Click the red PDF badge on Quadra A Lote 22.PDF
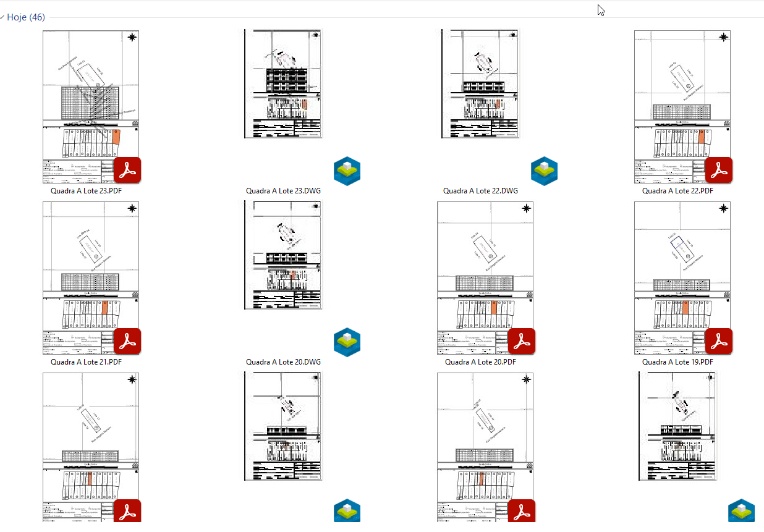Viewport: 764px width, 532px height. 719,170
